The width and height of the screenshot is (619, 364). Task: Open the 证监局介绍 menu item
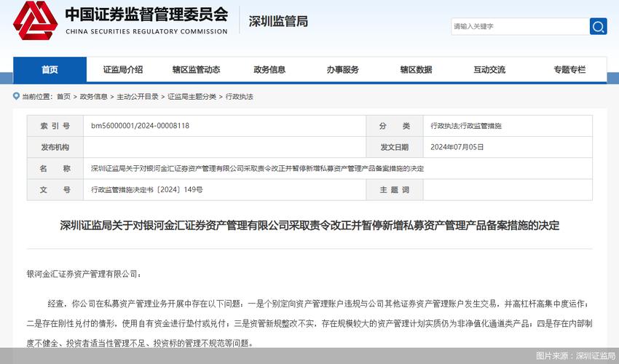click(x=123, y=69)
